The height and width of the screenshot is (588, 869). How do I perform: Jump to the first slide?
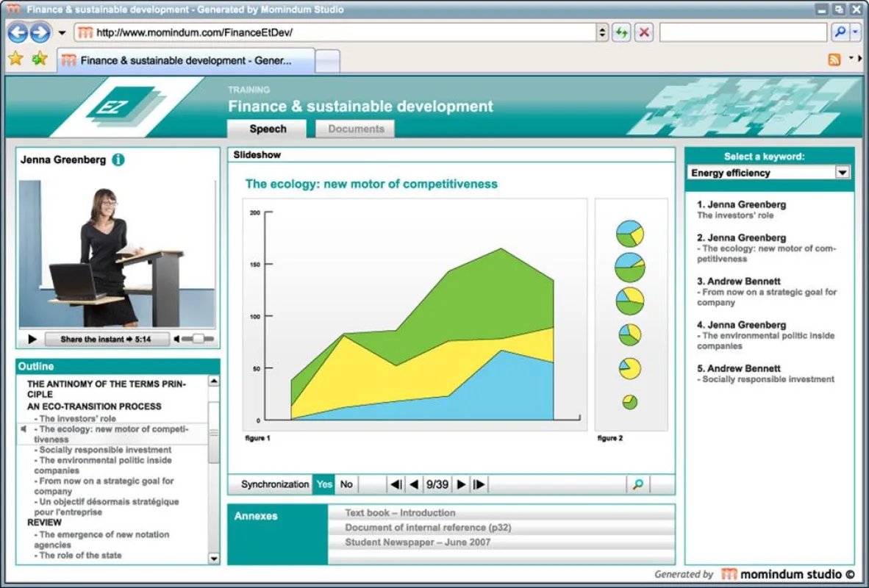[x=396, y=484]
